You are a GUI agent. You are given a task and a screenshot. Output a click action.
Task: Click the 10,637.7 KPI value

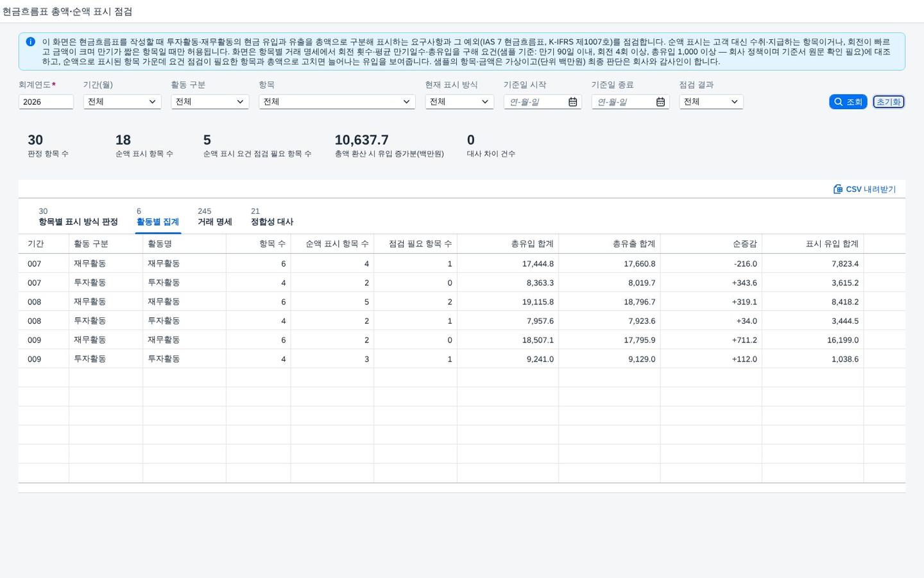tap(361, 140)
